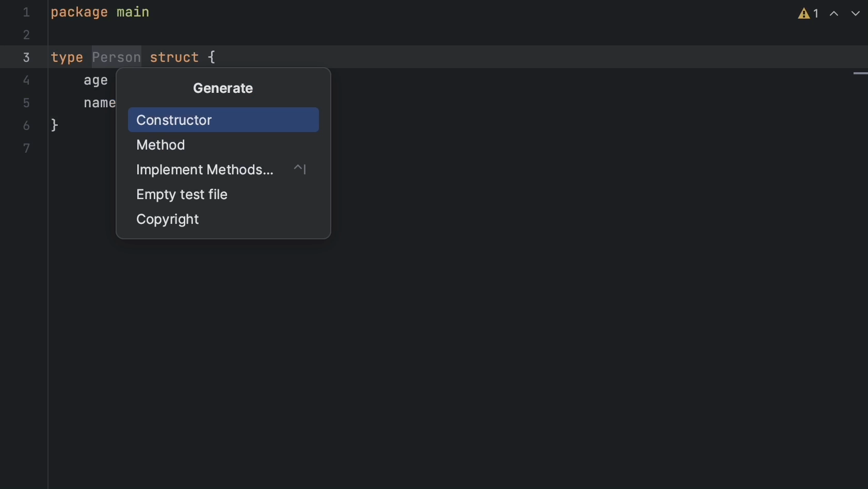Screen dimensions: 868x489
Task: Jump to previous highlighted problem with up arrow
Action: [x=834, y=14]
